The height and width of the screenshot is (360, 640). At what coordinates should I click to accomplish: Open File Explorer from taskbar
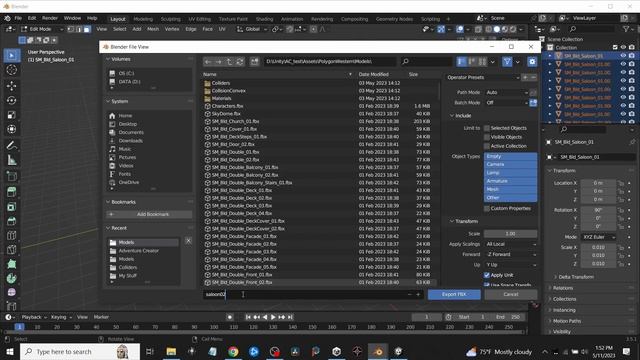tap(171, 351)
